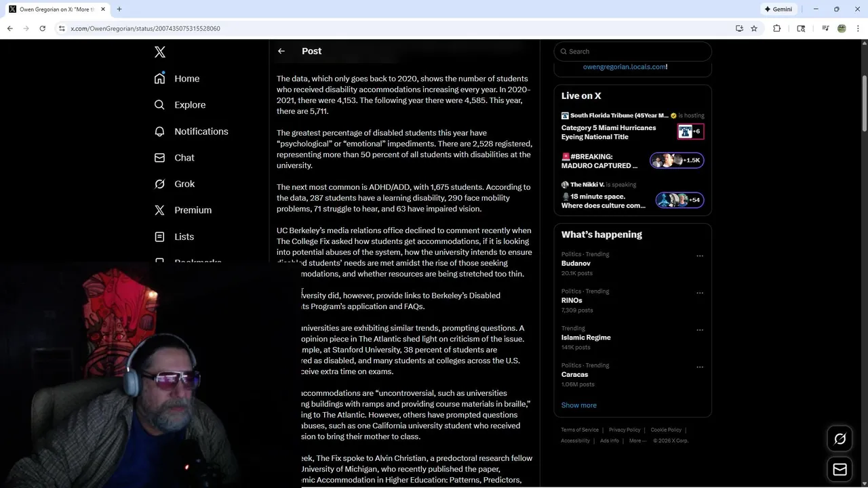Open the Chrome profile avatar
This screenshot has height=488, width=868.
(842, 28)
